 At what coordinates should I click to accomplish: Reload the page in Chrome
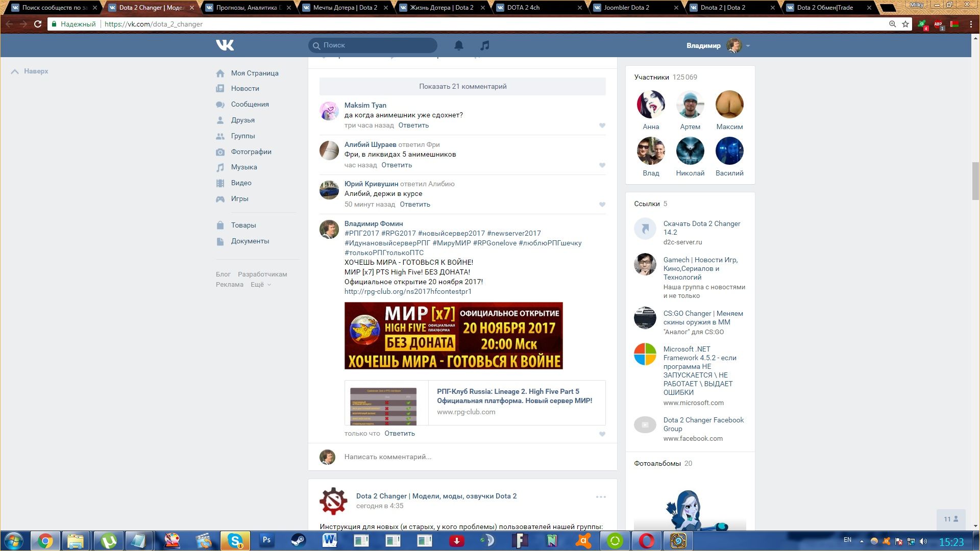coord(38,24)
